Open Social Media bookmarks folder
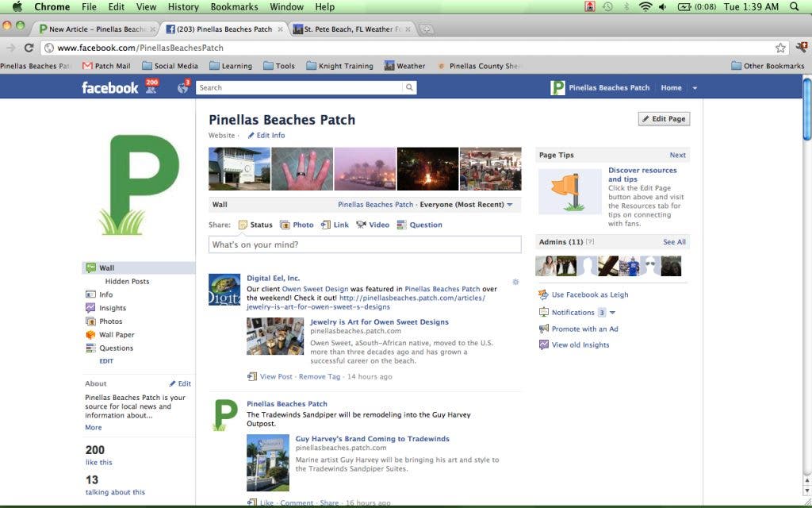 coord(170,66)
